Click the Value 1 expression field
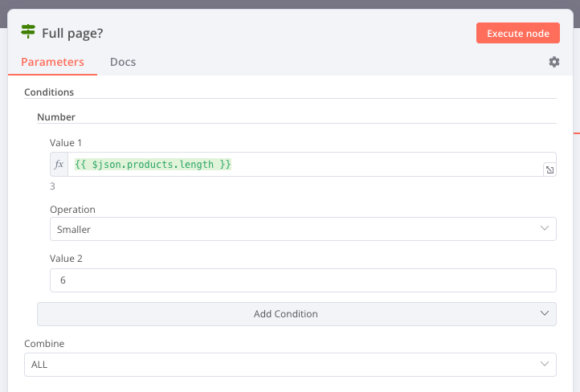Screen dimensions: 580x392 pos(304,164)
